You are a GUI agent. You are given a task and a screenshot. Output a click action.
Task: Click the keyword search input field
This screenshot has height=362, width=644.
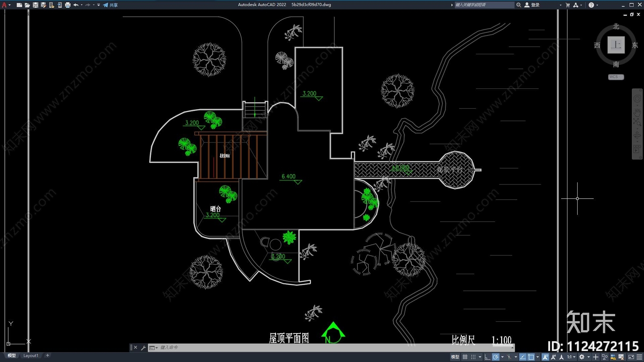(x=484, y=5)
